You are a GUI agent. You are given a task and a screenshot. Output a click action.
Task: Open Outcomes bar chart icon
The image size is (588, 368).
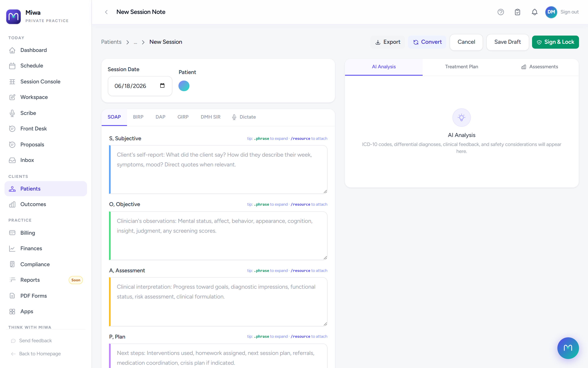12,204
